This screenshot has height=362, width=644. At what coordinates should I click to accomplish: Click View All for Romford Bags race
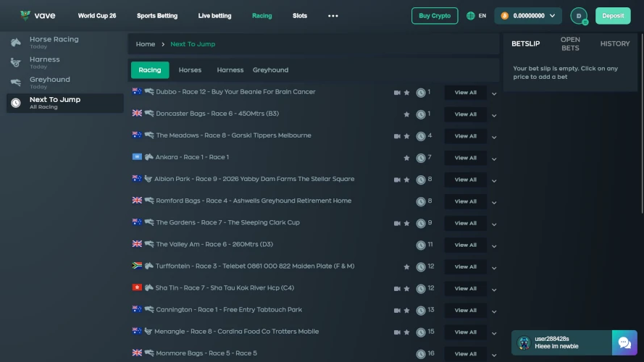tap(465, 201)
